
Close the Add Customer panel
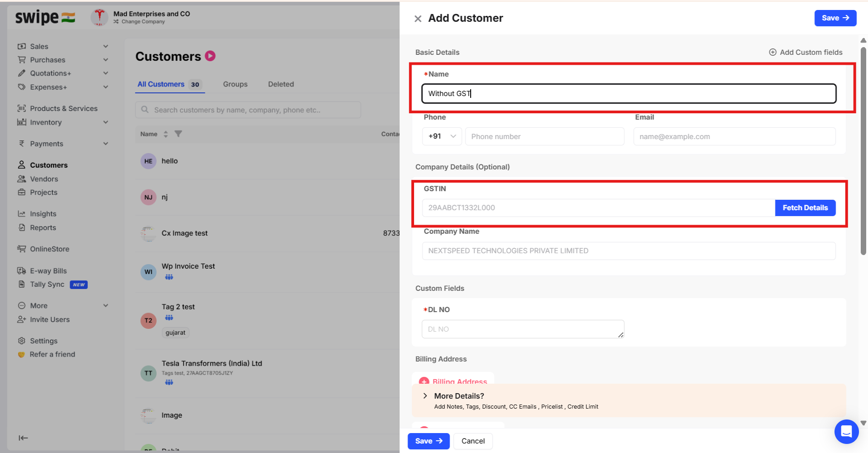(418, 19)
